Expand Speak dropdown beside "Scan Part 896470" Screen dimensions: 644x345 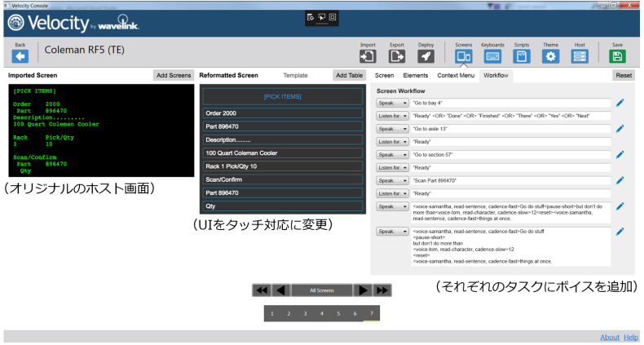pos(391,180)
